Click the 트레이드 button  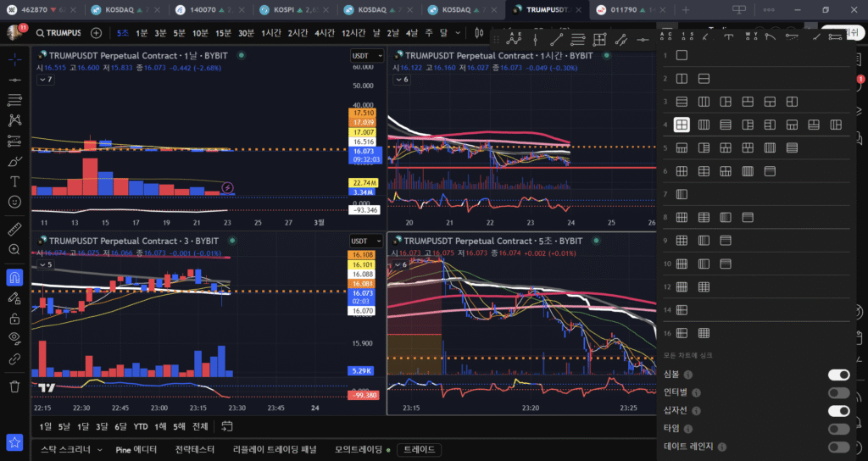pos(419,449)
